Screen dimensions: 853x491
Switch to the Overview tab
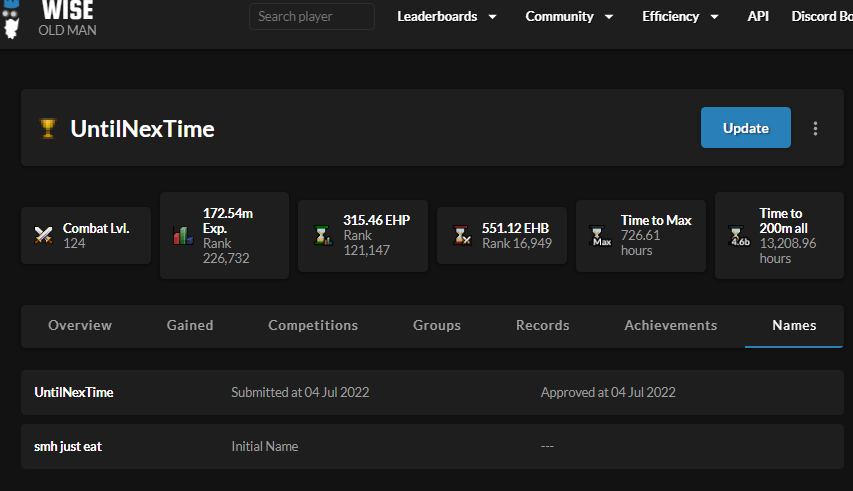pyautogui.click(x=80, y=325)
